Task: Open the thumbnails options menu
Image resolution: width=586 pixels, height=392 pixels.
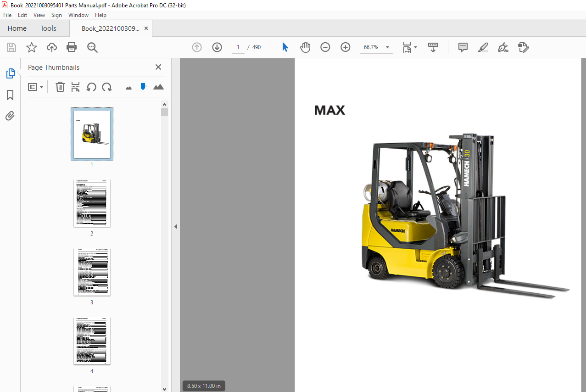Action: click(x=35, y=87)
